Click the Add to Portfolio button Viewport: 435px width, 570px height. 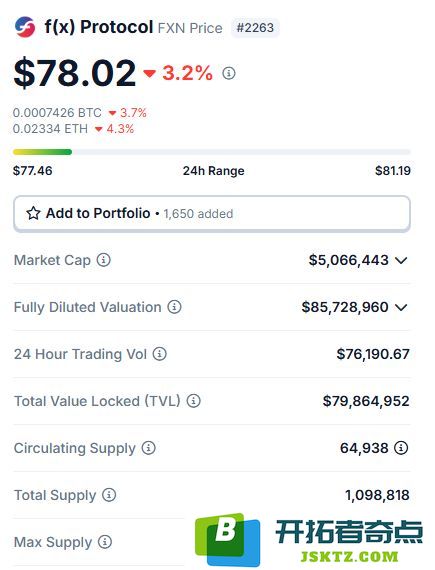pyautogui.click(x=212, y=213)
